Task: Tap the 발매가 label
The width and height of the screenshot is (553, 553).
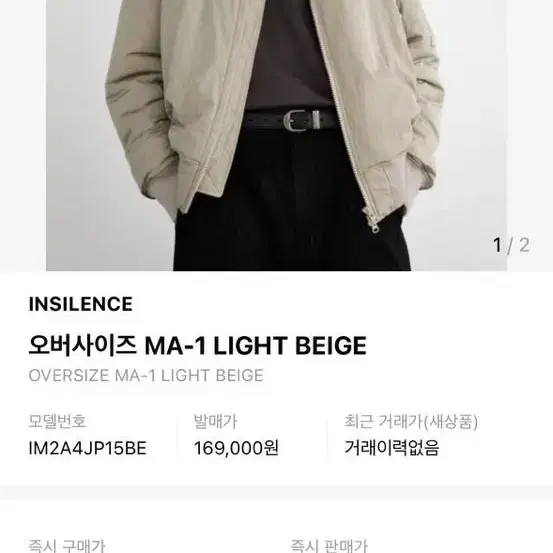Action: [215, 421]
